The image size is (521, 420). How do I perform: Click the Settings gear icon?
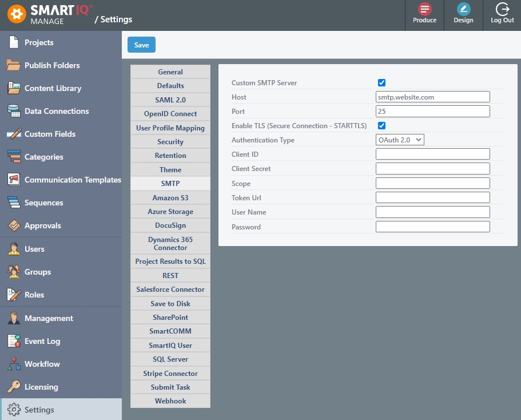[x=14, y=410]
